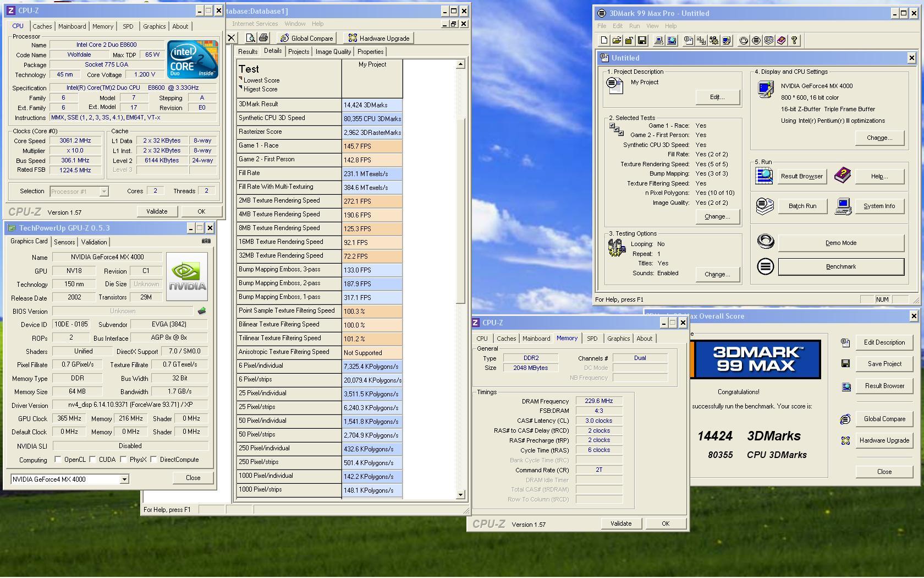Switch to Sensors tab in GPU-Z
The image size is (924, 578).
pos(64,242)
